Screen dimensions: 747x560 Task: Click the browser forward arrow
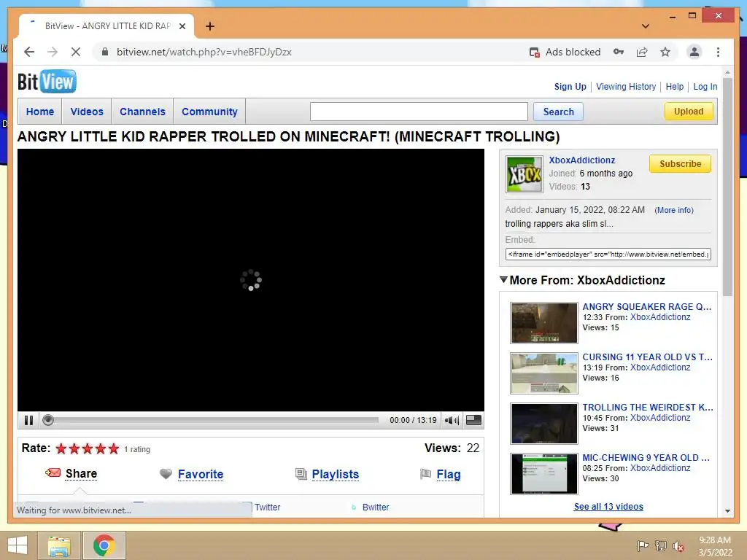tap(53, 52)
